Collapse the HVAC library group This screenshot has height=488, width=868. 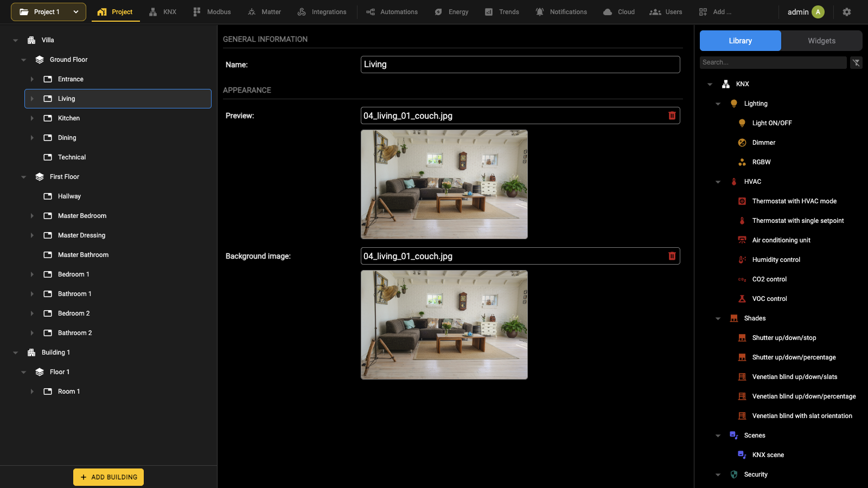pyautogui.click(x=718, y=182)
